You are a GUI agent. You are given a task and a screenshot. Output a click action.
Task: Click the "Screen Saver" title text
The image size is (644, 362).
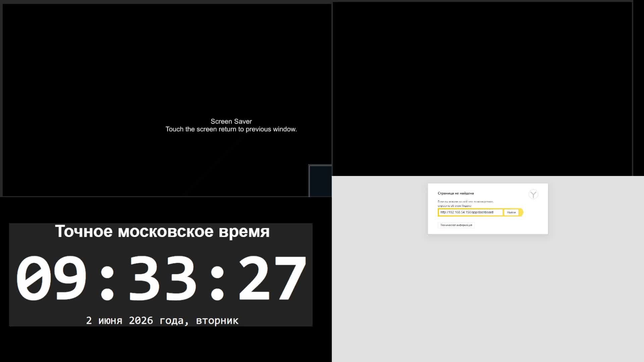tap(231, 121)
